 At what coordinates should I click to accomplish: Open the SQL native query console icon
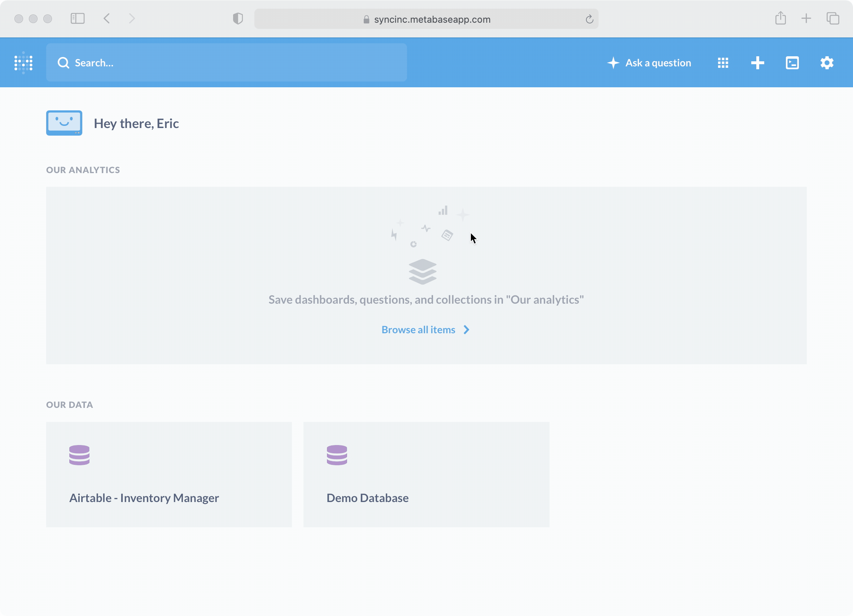click(x=792, y=63)
